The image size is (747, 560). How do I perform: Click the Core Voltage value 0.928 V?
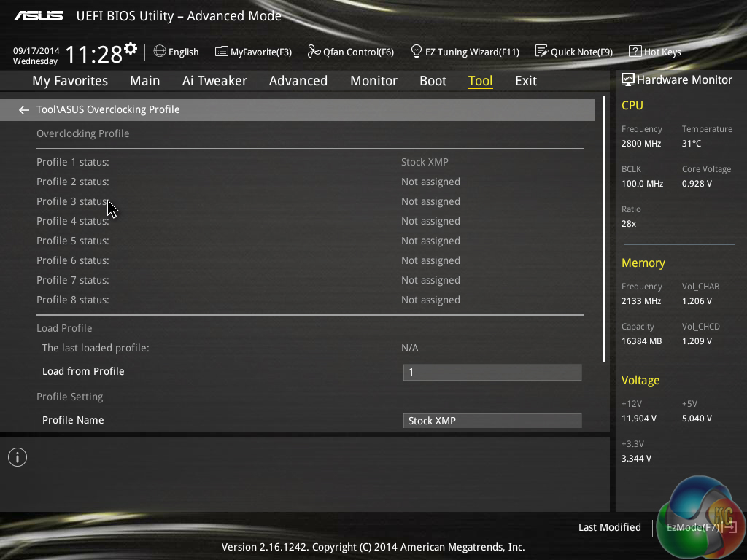click(697, 183)
